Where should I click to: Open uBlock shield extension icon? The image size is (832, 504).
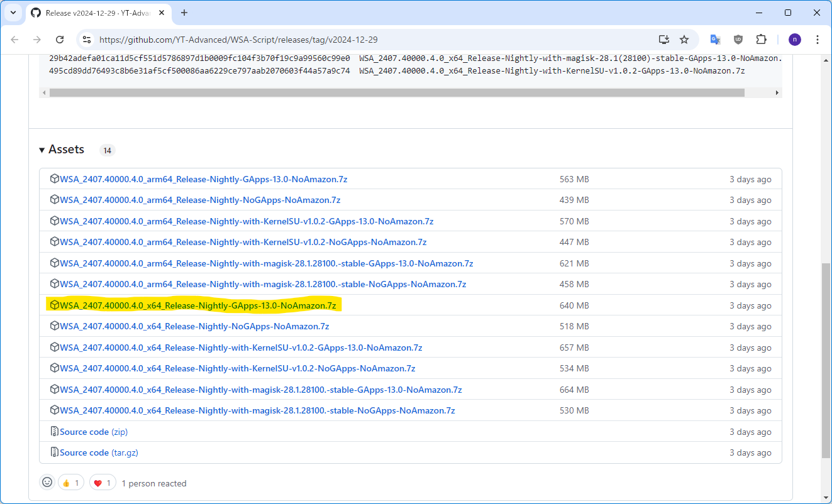[738, 40]
